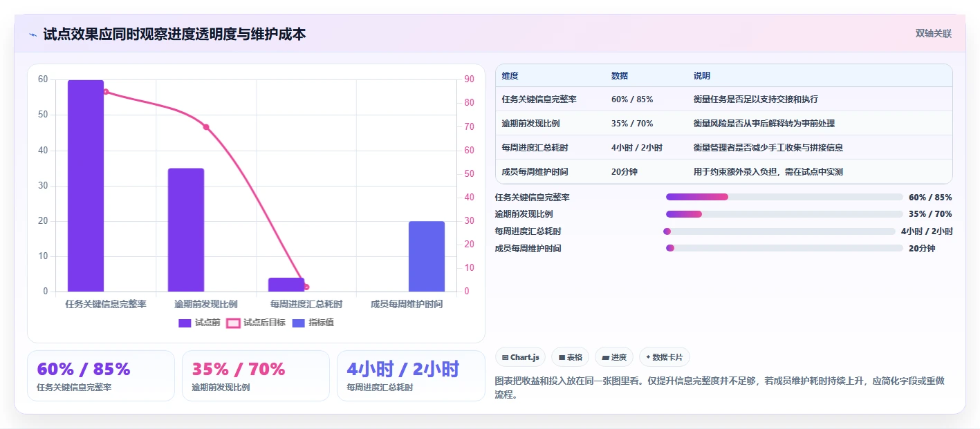This screenshot has height=429, width=980.
Task: Click the 逾期前发现比例 x-axis label
Action: (x=206, y=304)
